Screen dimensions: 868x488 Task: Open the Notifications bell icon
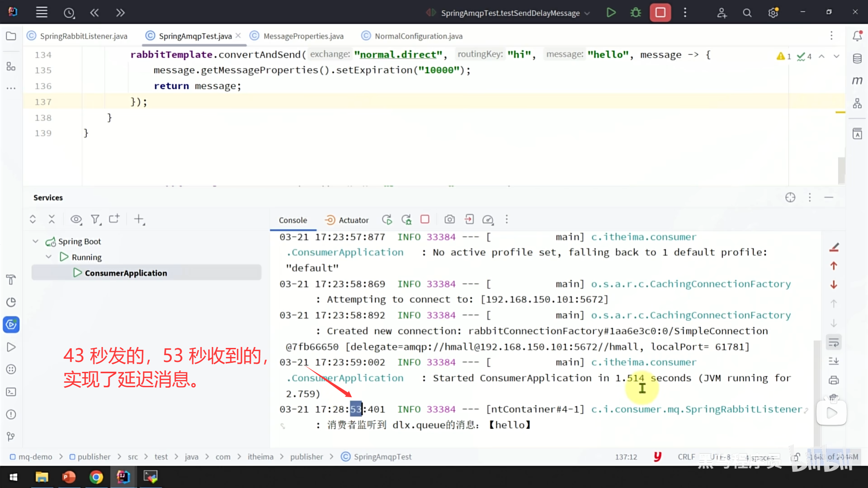click(857, 36)
